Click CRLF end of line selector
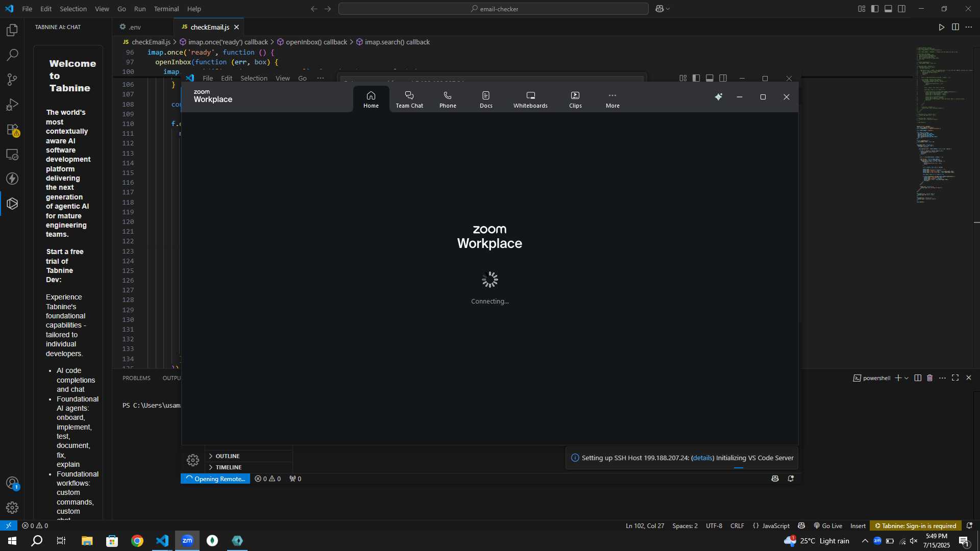 coord(737,526)
